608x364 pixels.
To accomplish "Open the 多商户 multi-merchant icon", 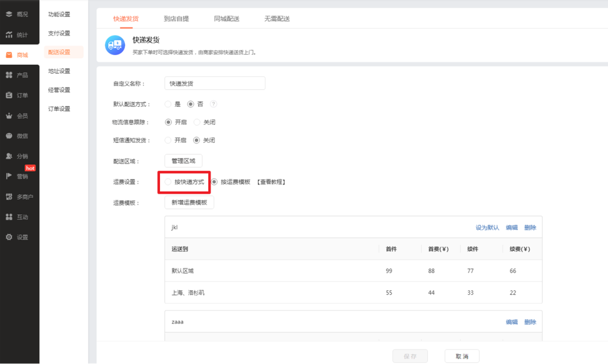I will pos(9,196).
